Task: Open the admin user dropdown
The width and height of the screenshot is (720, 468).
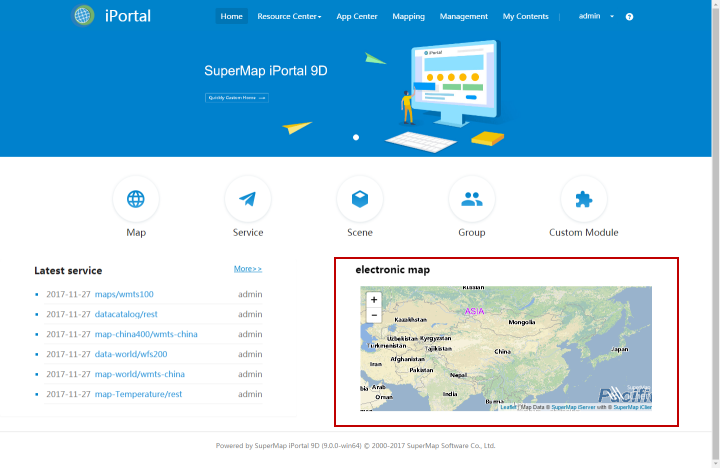Action: click(x=596, y=16)
